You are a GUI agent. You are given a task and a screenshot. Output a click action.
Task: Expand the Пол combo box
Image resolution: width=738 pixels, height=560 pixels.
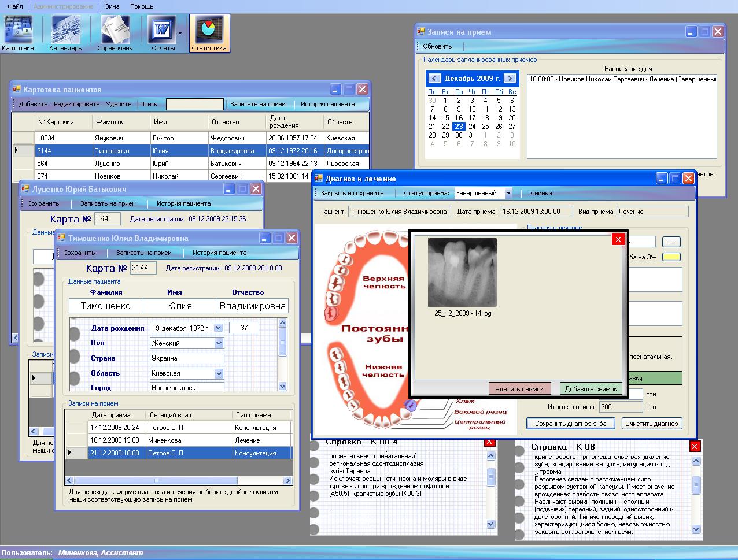(219, 343)
